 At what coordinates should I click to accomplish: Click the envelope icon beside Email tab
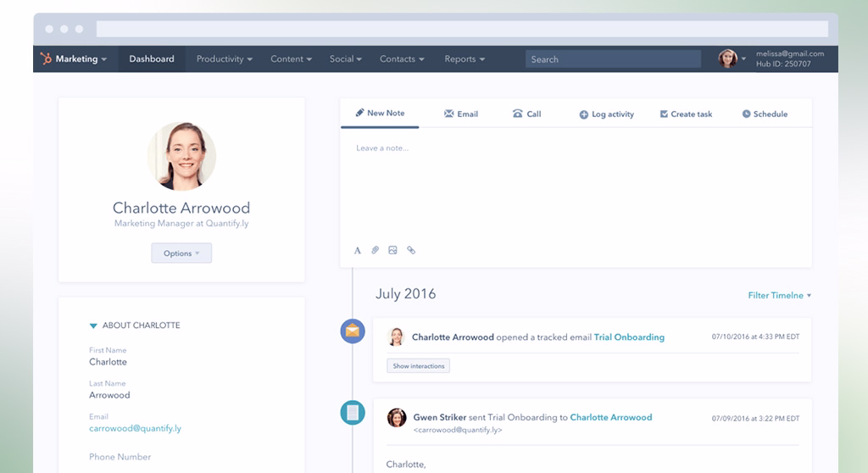click(x=449, y=114)
